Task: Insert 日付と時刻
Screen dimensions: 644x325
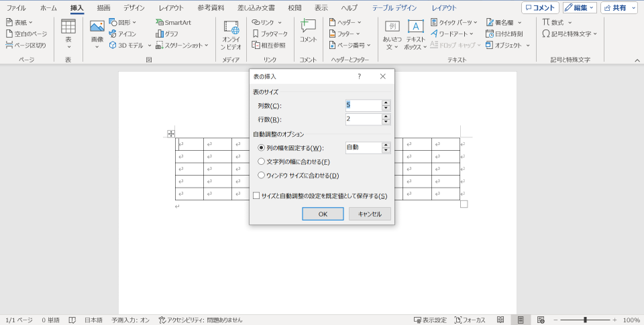Action: point(504,34)
